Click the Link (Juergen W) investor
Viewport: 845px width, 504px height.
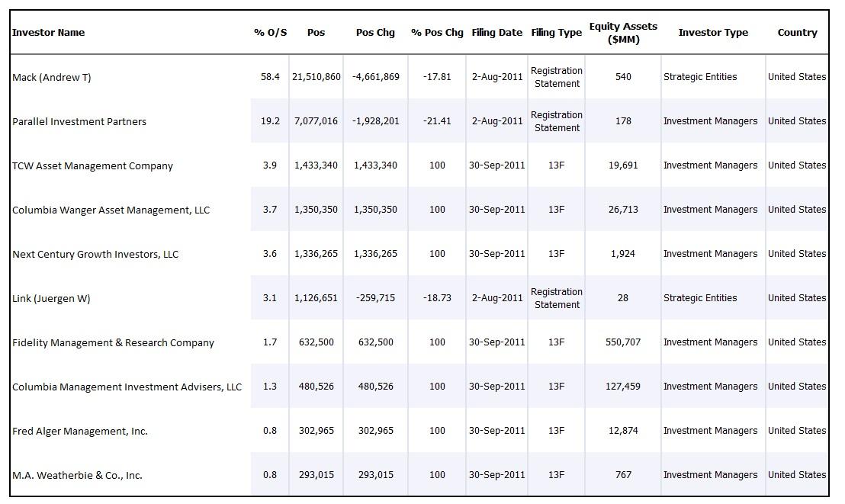coord(51,298)
